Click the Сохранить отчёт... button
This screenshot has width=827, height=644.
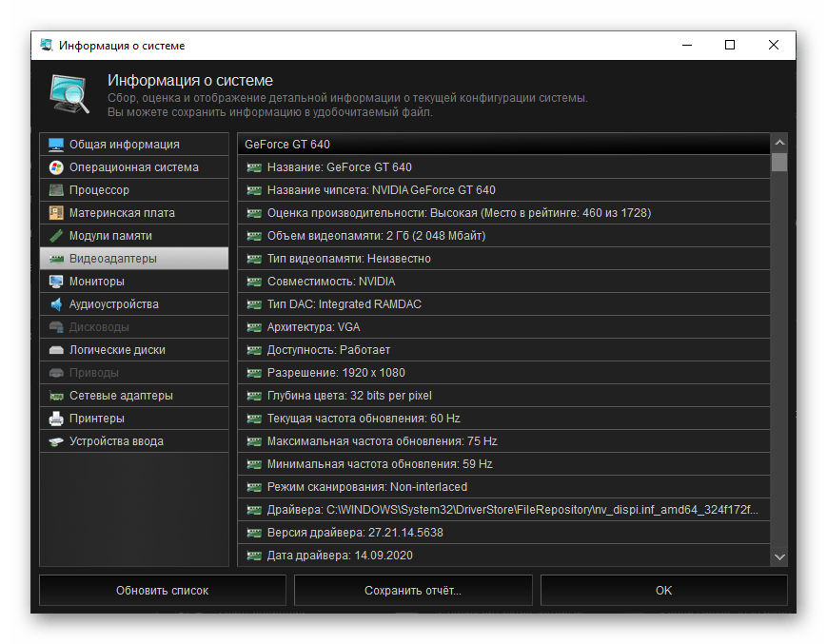[413, 591]
